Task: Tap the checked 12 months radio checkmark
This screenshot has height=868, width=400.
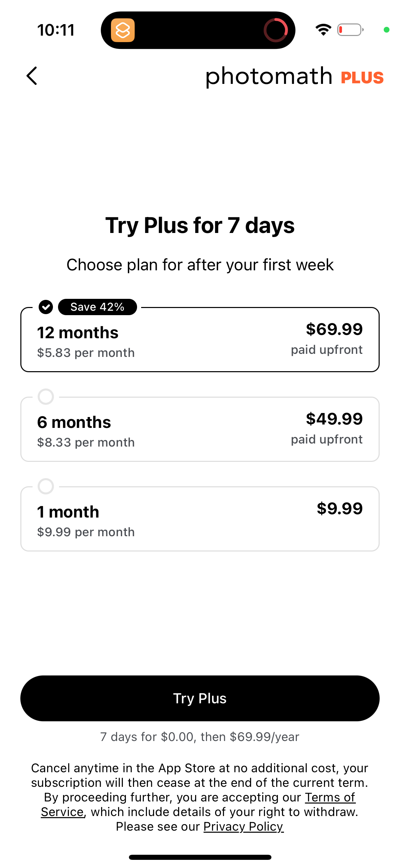Action: [x=46, y=307]
